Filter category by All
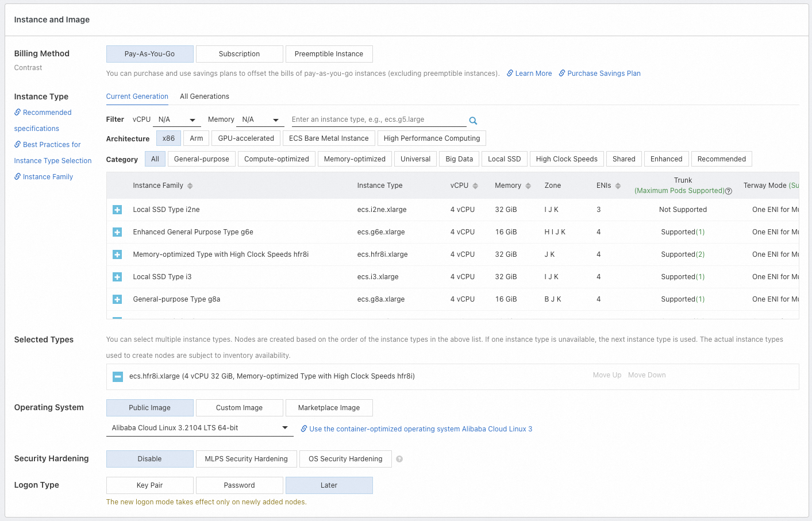The height and width of the screenshot is (521, 812). pyautogui.click(x=155, y=159)
